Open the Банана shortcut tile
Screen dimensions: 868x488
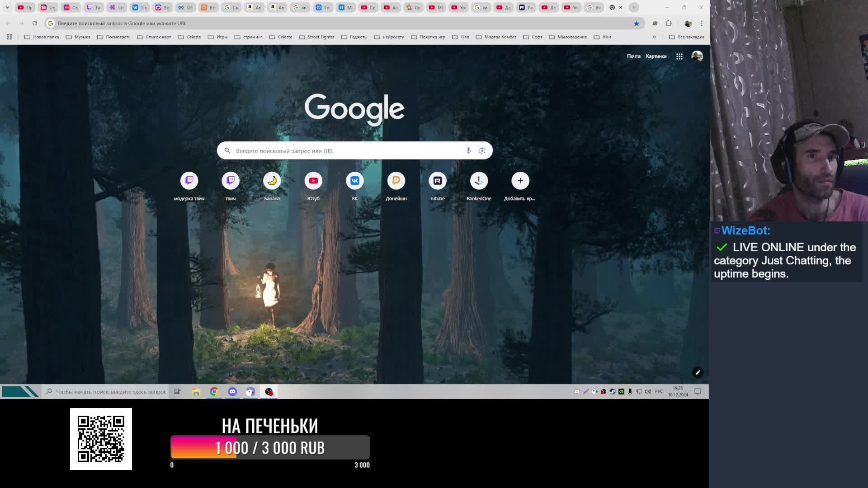[272, 181]
